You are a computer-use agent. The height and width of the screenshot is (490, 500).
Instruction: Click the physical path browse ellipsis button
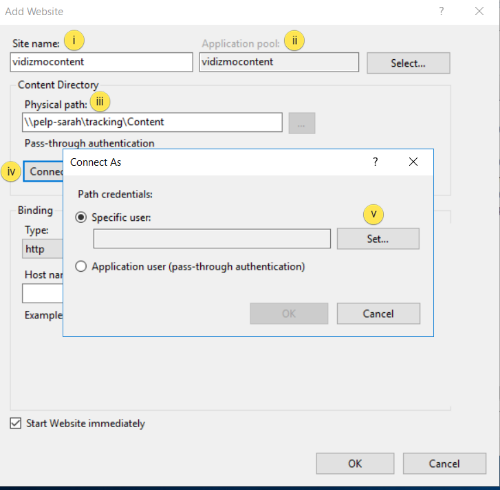(302, 123)
